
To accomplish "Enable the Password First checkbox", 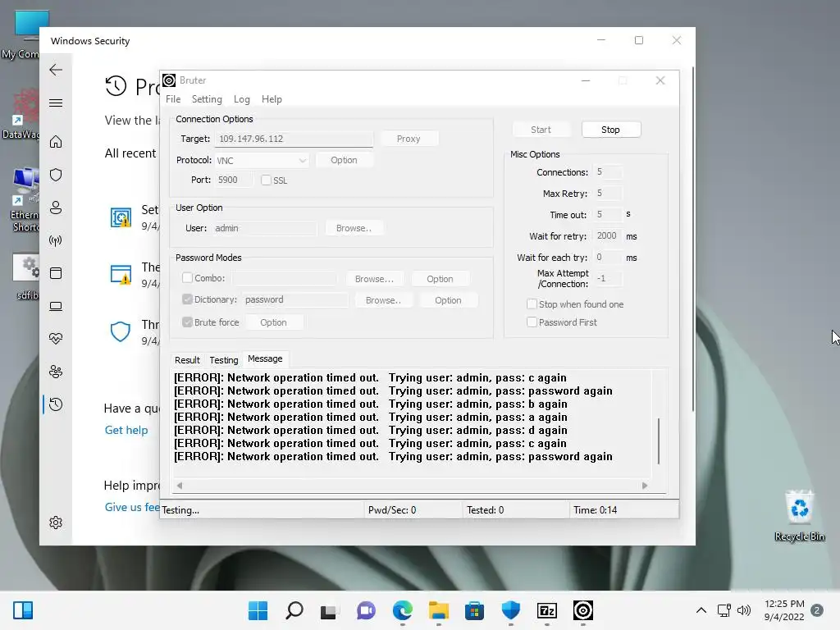I will click(x=532, y=322).
